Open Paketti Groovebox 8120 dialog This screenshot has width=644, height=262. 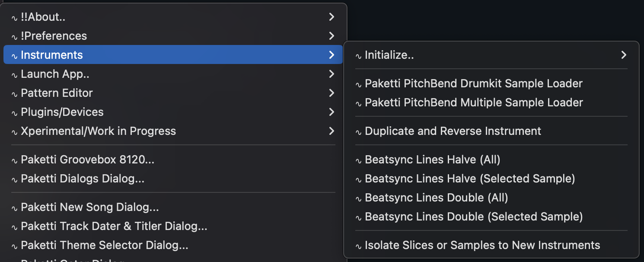(x=87, y=160)
